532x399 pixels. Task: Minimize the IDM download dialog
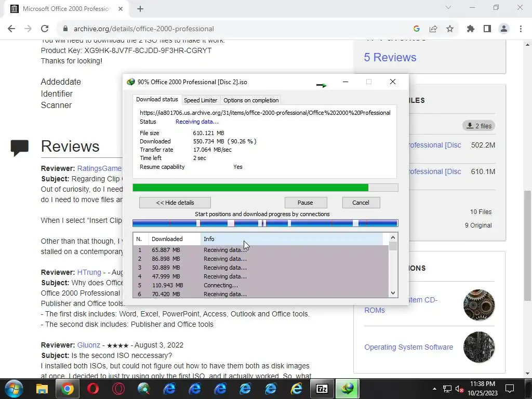pos(345,82)
